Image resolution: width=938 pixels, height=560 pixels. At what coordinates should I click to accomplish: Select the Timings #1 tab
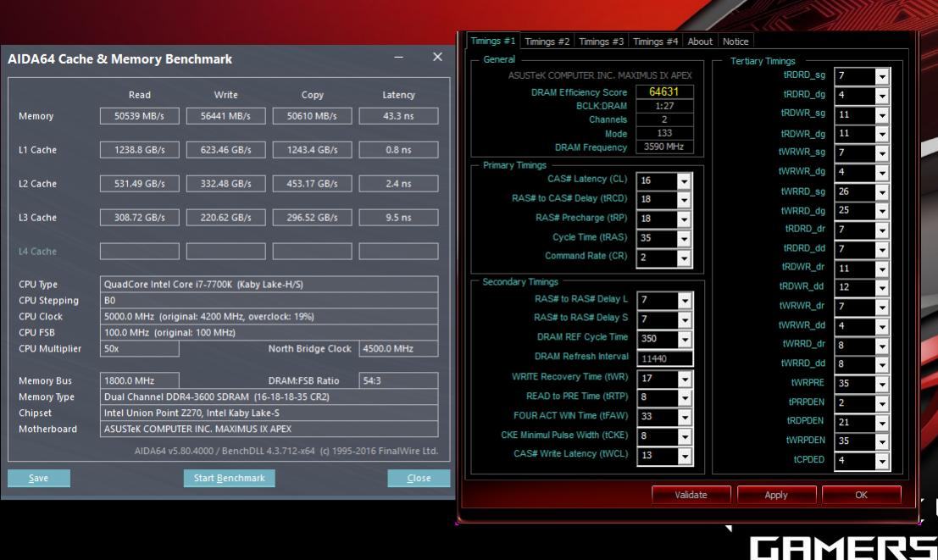point(492,41)
